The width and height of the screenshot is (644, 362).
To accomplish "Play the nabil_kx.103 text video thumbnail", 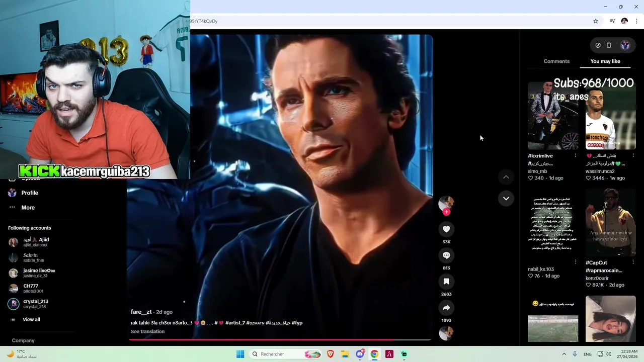I will tap(553, 222).
